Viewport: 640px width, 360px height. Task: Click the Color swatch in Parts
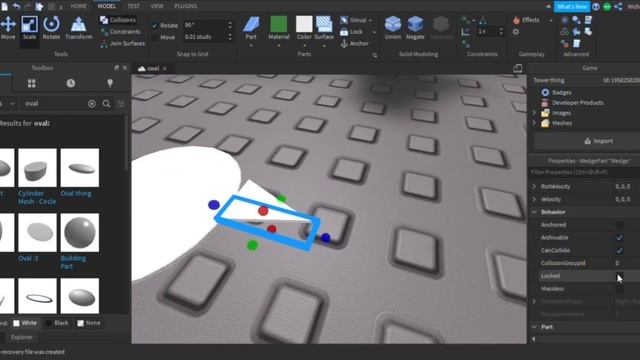[304, 24]
